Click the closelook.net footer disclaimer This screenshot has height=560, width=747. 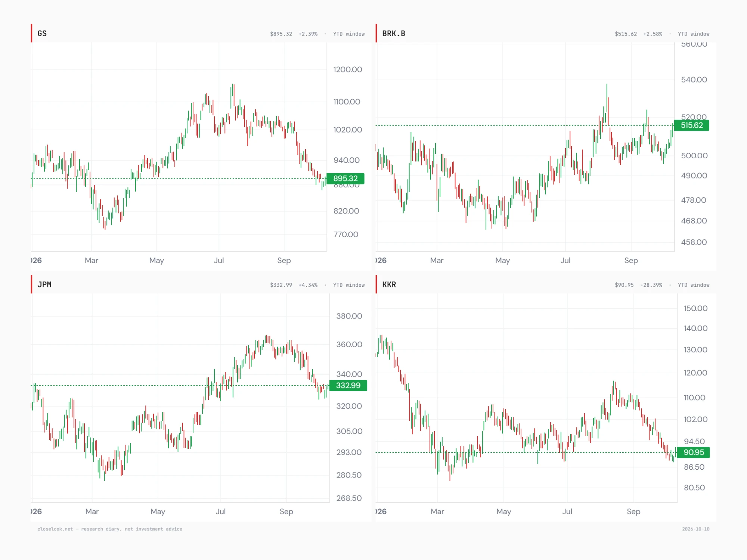point(110,529)
